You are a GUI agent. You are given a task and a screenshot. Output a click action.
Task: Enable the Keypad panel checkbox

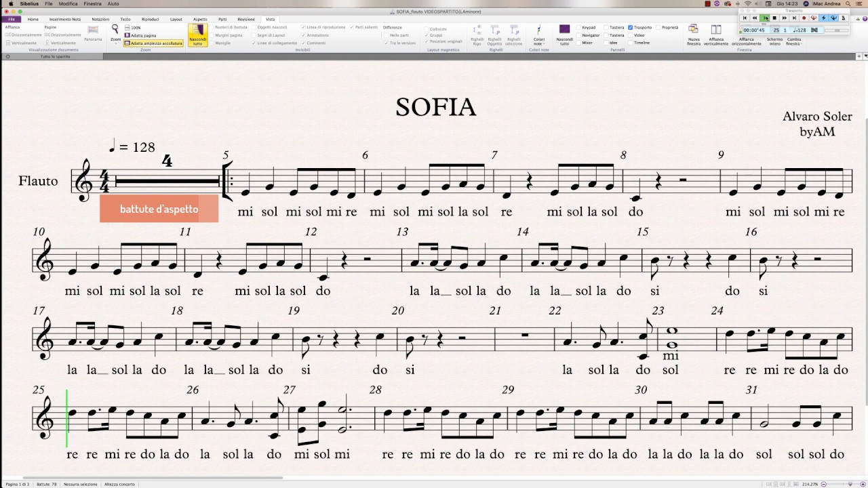click(x=578, y=28)
